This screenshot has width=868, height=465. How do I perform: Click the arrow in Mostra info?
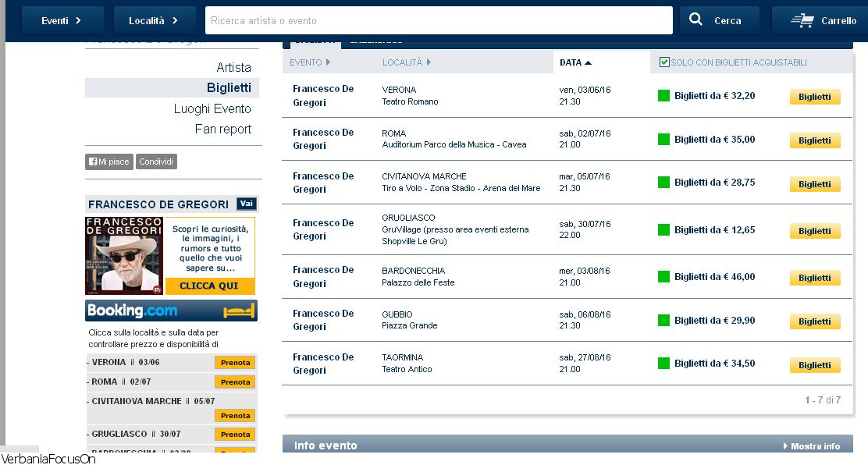[x=785, y=446]
